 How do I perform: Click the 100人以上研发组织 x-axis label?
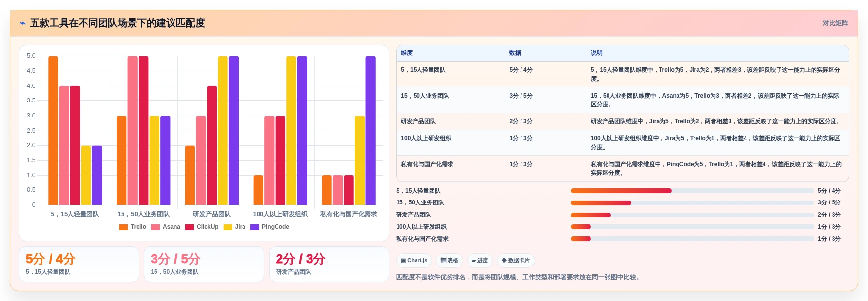(x=280, y=214)
